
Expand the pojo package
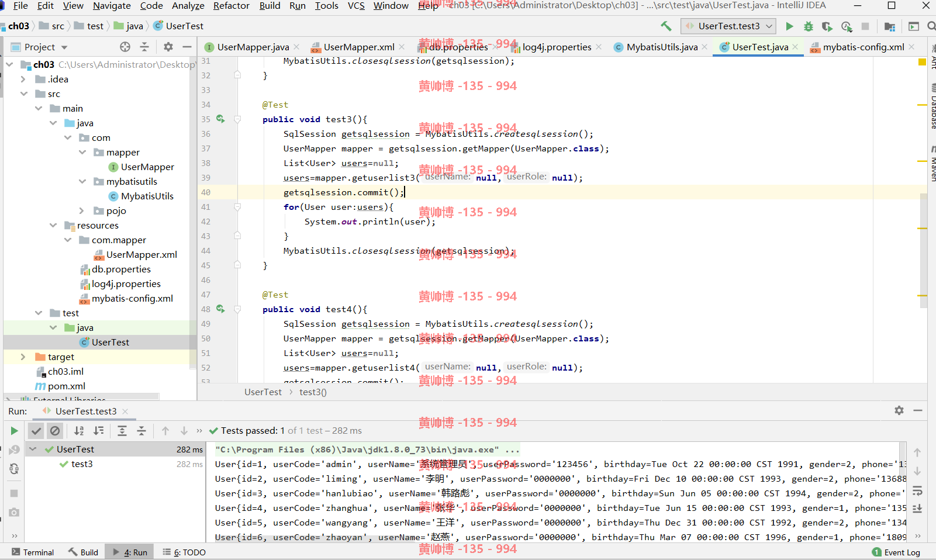point(82,210)
